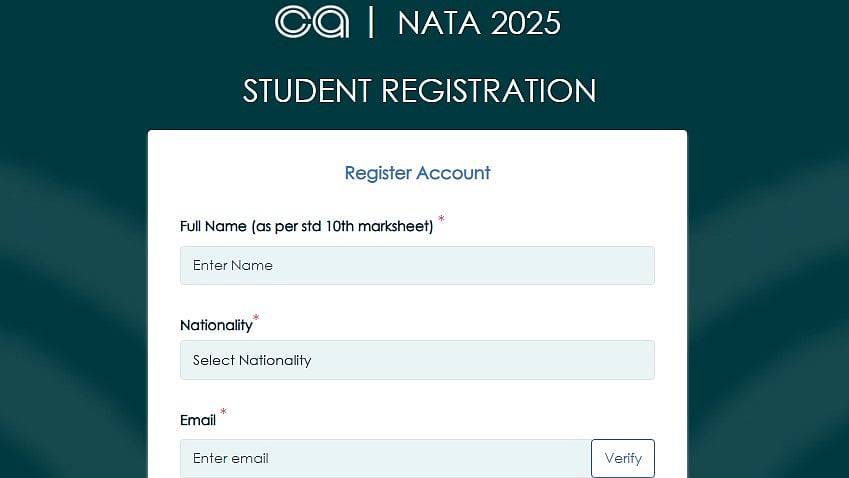849x478 pixels.
Task: Click the red asterisk beside Nationality
Action: click(x=256, y=318)
